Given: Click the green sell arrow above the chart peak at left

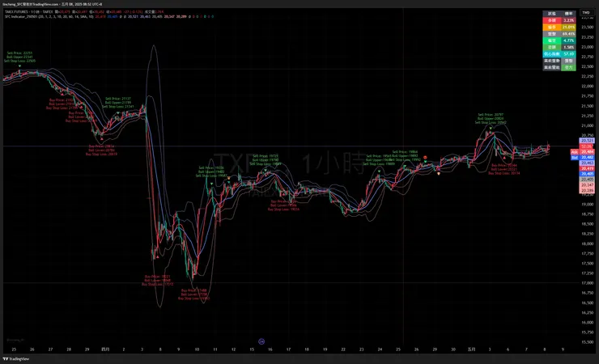Looking at the screenshot, I should tap(19, 66).
